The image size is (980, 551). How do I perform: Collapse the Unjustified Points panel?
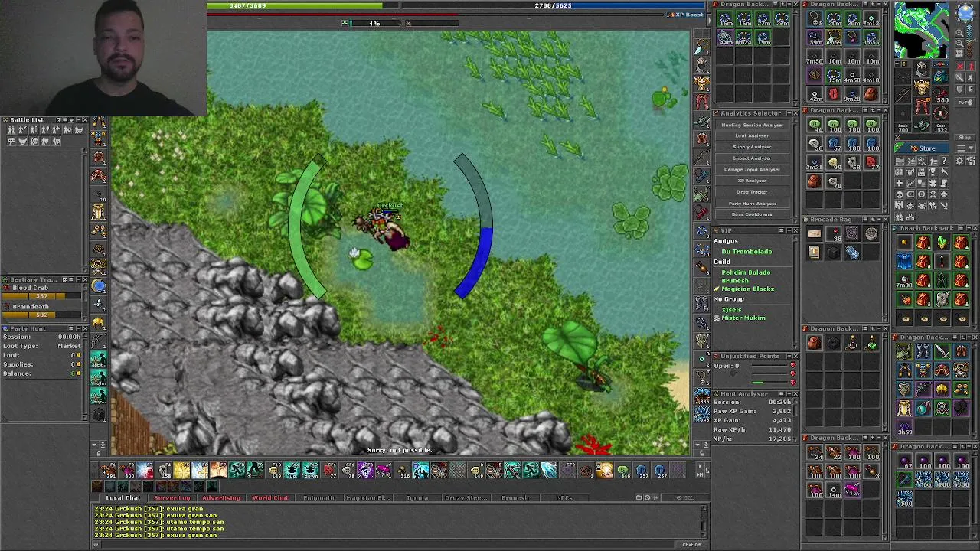click(789, 357)
